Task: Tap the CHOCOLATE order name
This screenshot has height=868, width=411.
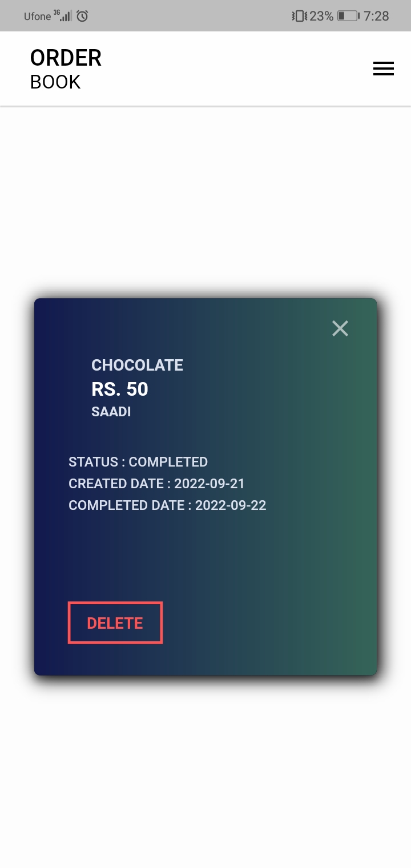Action: coord(137,365)
